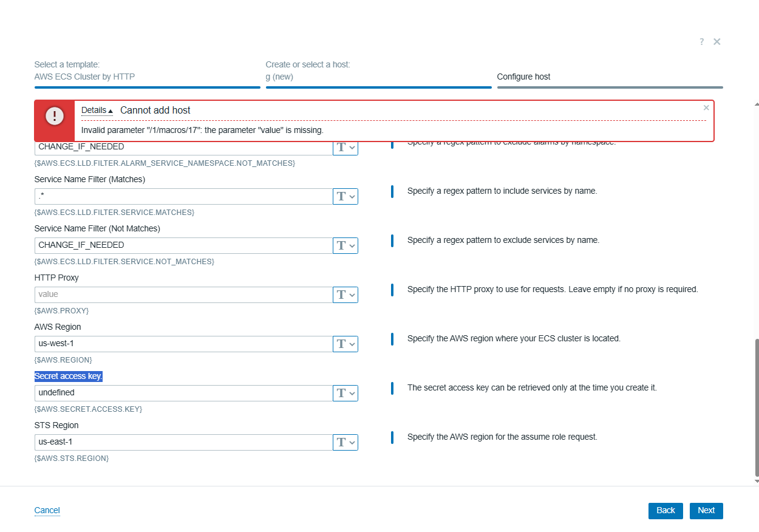Click the AWS Region field containing us-west-1
Image resolution: width=759 pixels, height=532 pixels.
184,344
